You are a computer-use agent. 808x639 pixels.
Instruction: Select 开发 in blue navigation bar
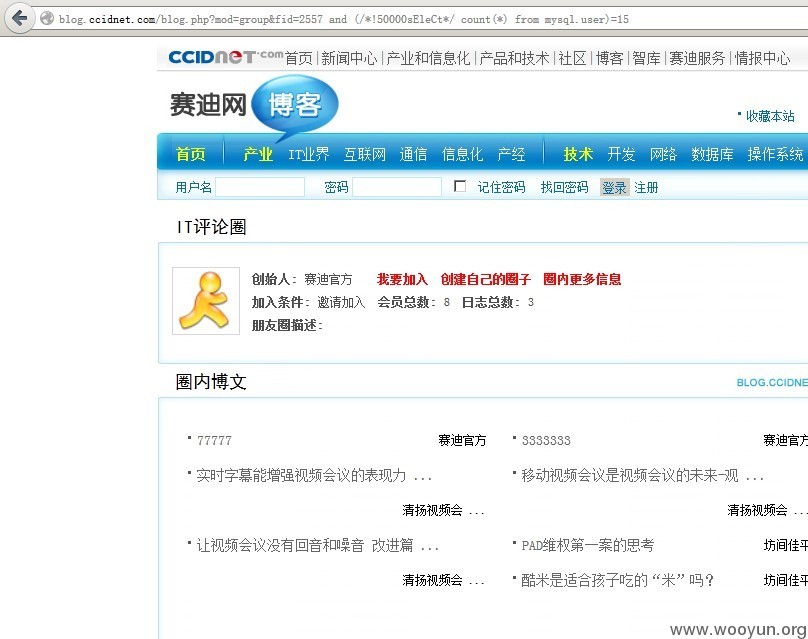pyautogui.click(x=621, y=154)
